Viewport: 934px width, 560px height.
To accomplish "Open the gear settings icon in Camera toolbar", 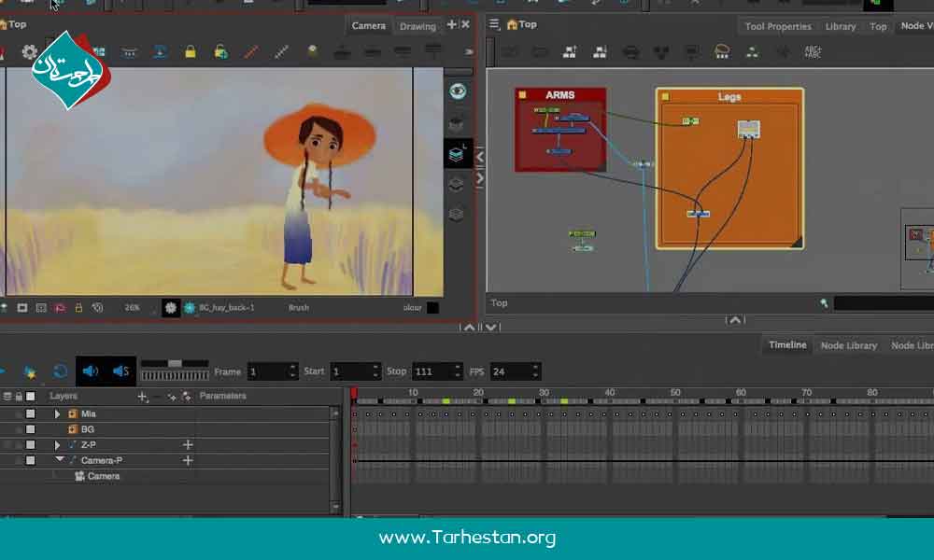I will (29, 52).
